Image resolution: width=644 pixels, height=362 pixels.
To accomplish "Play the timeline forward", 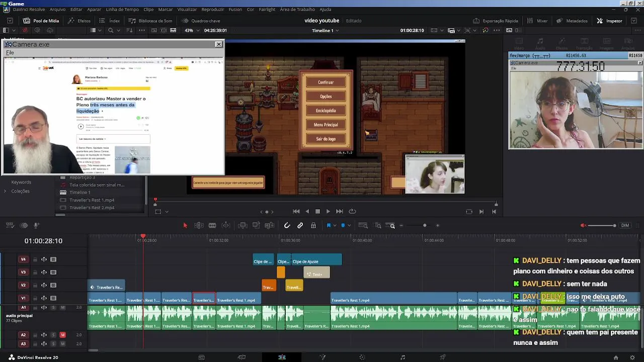I will tap(328, 212).
